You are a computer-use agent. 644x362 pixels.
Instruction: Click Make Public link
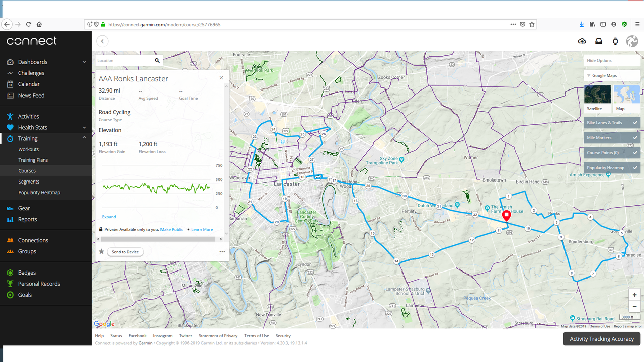[172, 230]
